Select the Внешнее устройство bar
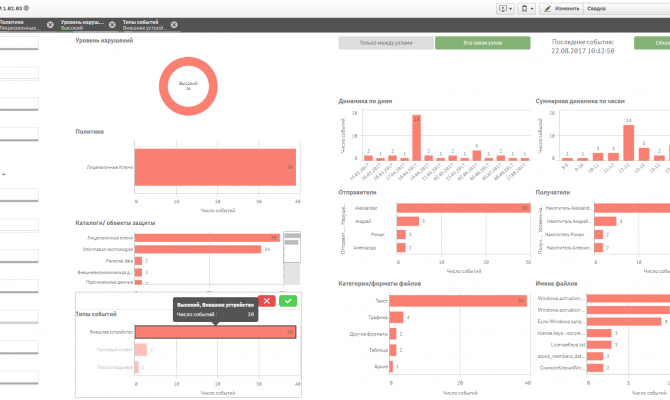This screenshot has width=670, height=400. click(215, 332)
